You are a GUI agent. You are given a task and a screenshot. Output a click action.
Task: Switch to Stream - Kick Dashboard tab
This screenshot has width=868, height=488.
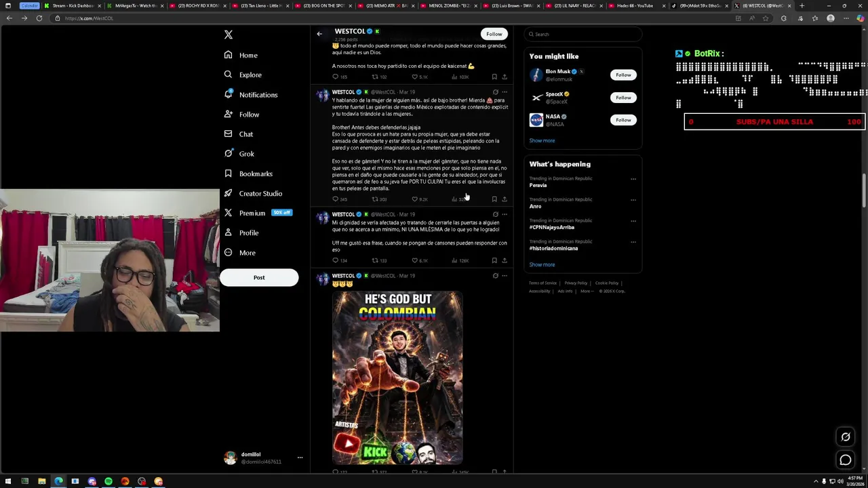pos(71,5)
